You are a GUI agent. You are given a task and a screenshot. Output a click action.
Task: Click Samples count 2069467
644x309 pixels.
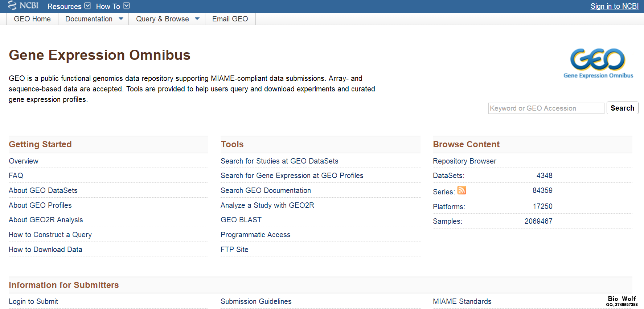tap(538, 221)
